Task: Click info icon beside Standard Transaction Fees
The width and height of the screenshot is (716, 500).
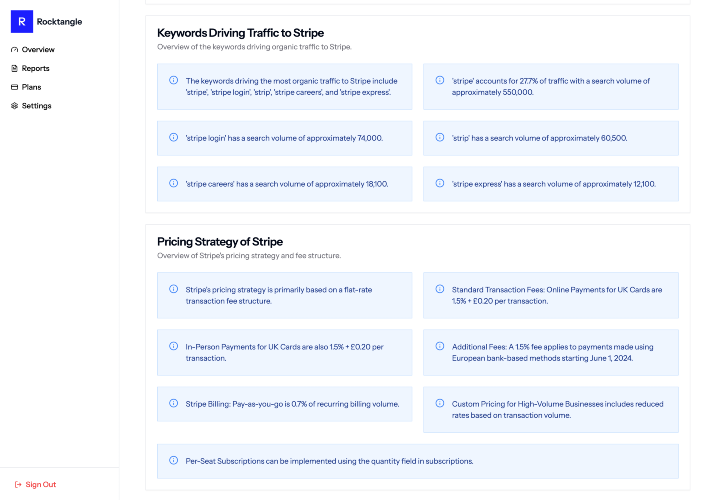Action: (x=440, y=289)
